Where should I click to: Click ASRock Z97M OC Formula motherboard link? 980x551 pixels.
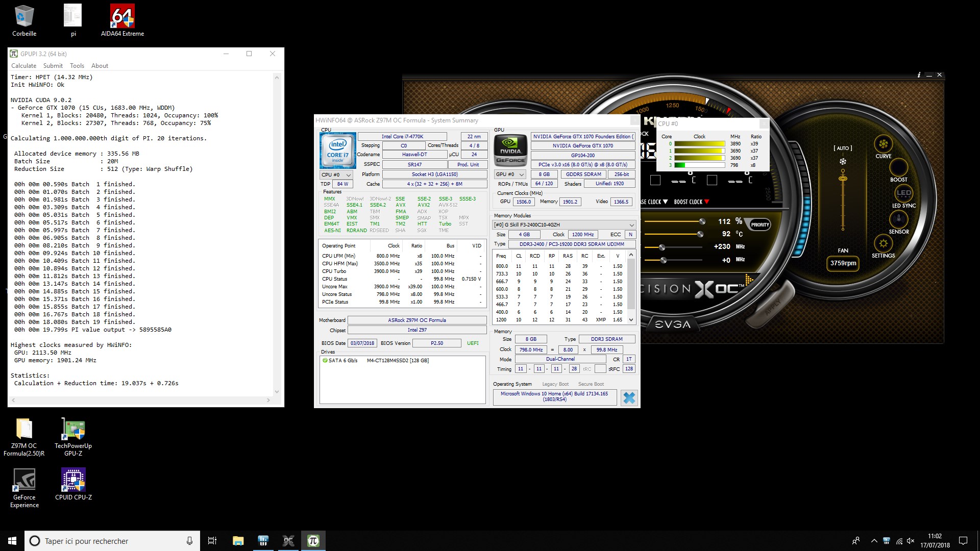coord(416,320)
